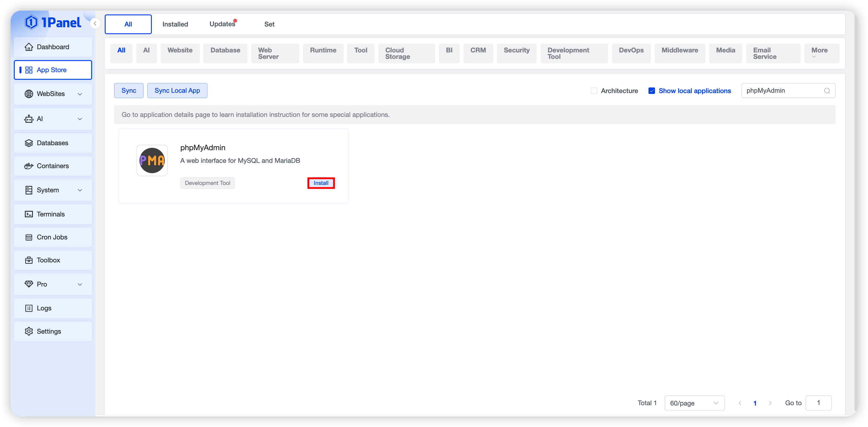This screenshot has width=868, height=427.
Task: Expand the More categories dropdown
Action: point(821,53)
